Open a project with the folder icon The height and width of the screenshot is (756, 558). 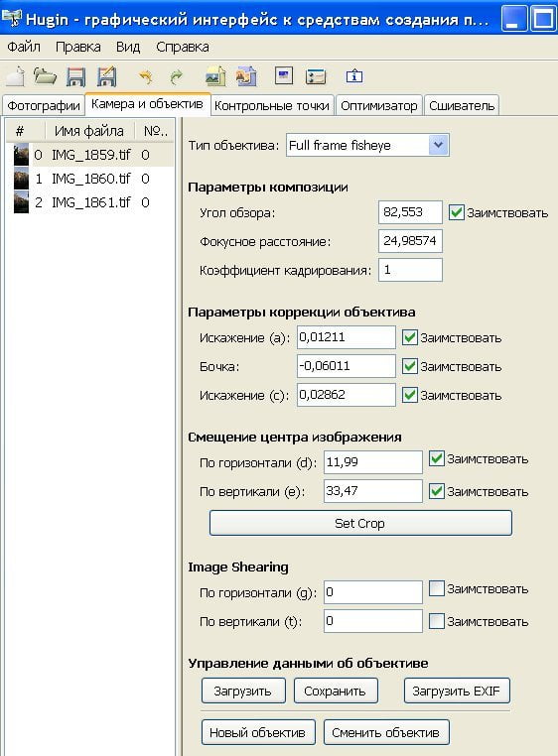(x=45, y=76)
